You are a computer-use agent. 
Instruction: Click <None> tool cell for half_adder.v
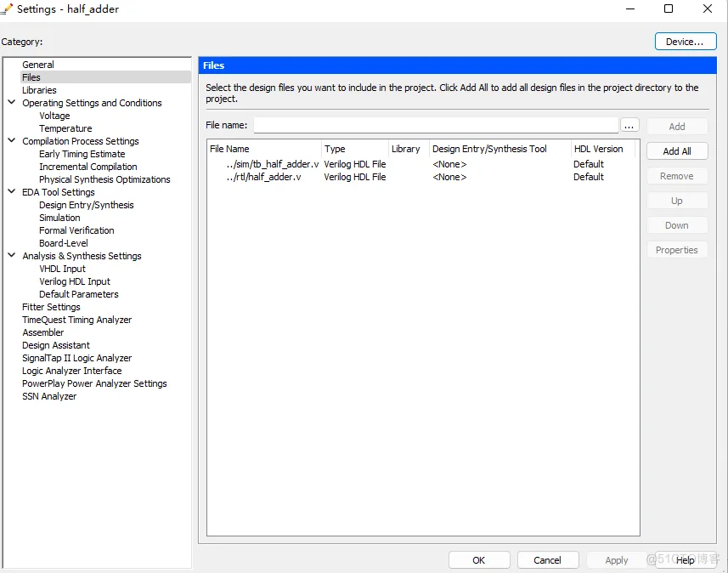tap(449, 177)
